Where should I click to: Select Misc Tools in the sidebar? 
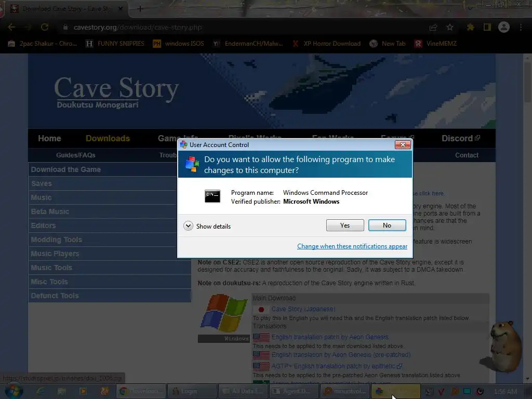tap(109, 282)
